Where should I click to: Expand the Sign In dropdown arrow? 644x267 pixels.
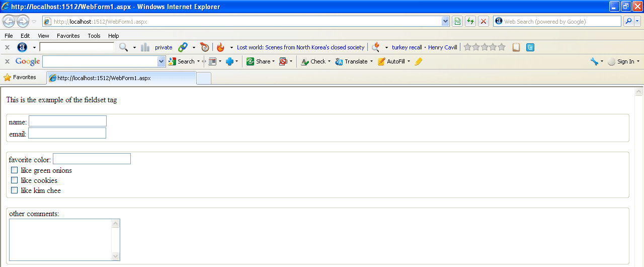(x=638, y=61)
